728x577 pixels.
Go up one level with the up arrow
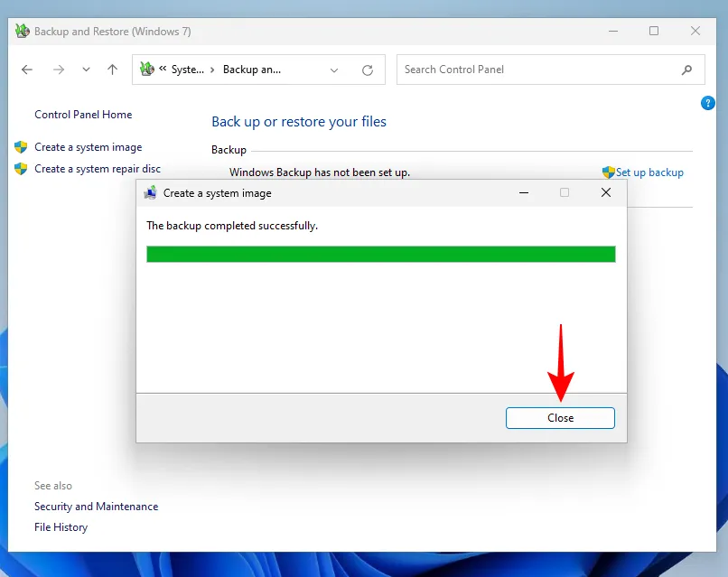(112, 70)
